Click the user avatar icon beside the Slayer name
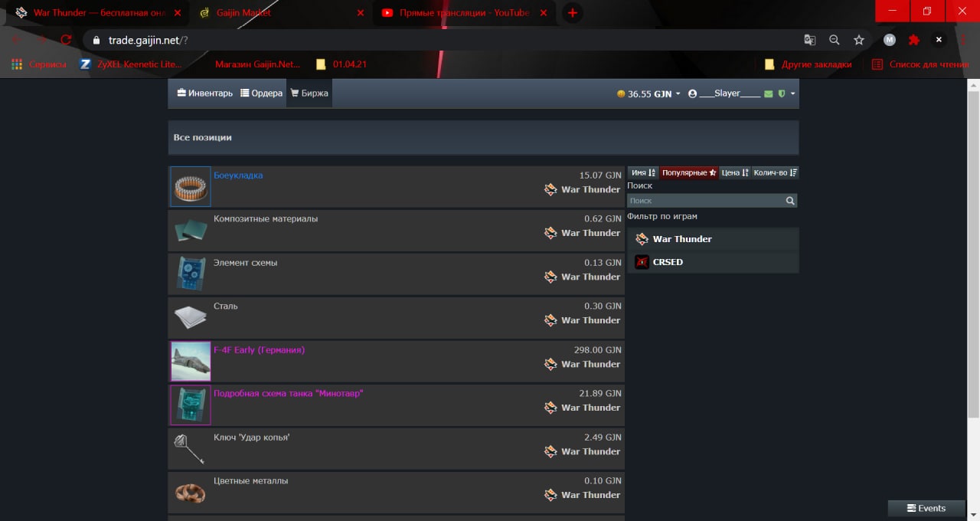This screenshot has height=521, width=980. [693, 93]
